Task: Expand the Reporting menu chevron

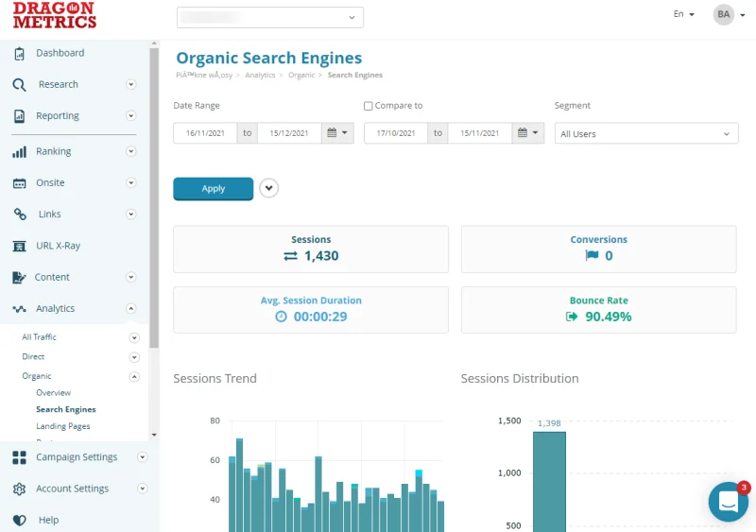Action: click(130, 116)
